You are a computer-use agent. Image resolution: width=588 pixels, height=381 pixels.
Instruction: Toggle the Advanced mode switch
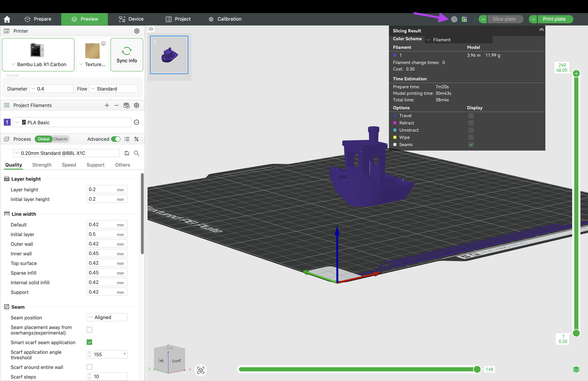click(x=116, y=139)
